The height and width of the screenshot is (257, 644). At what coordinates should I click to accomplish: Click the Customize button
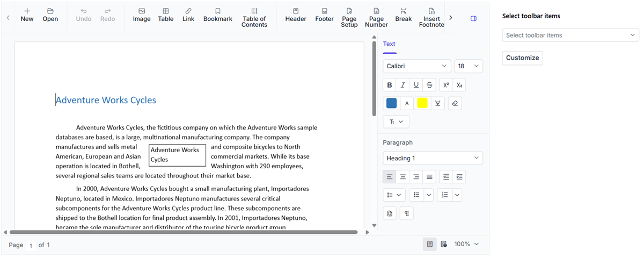(x=522, y=58)
